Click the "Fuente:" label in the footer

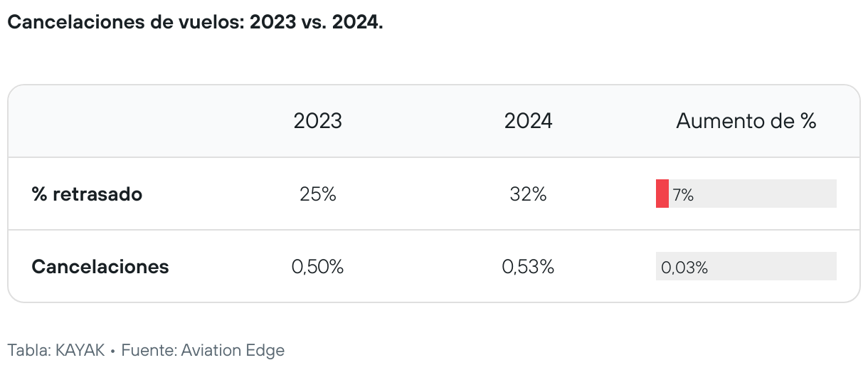click(149, 350)
